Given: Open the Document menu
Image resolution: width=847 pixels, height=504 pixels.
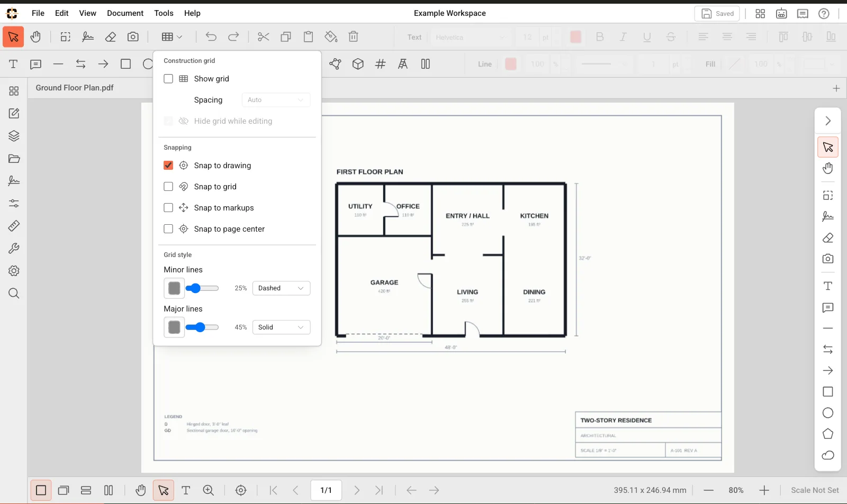Looking at the screenshot, I should click(x=125, y=13).
